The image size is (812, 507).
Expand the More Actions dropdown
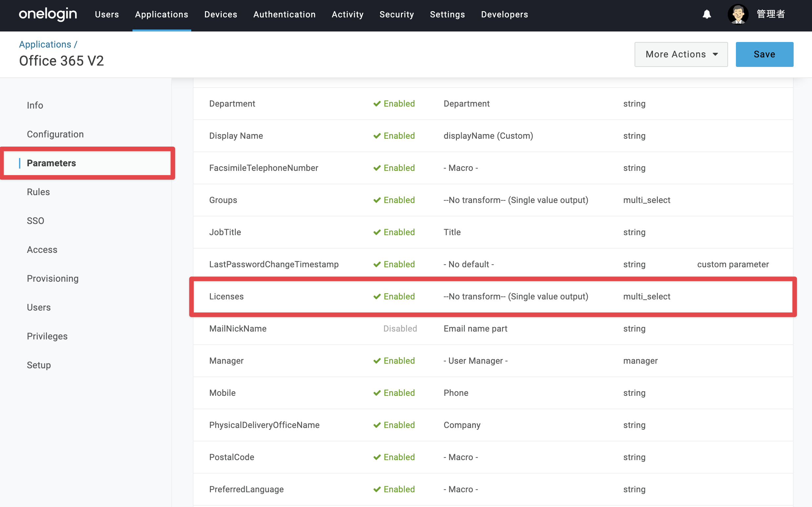click(681, 54)
